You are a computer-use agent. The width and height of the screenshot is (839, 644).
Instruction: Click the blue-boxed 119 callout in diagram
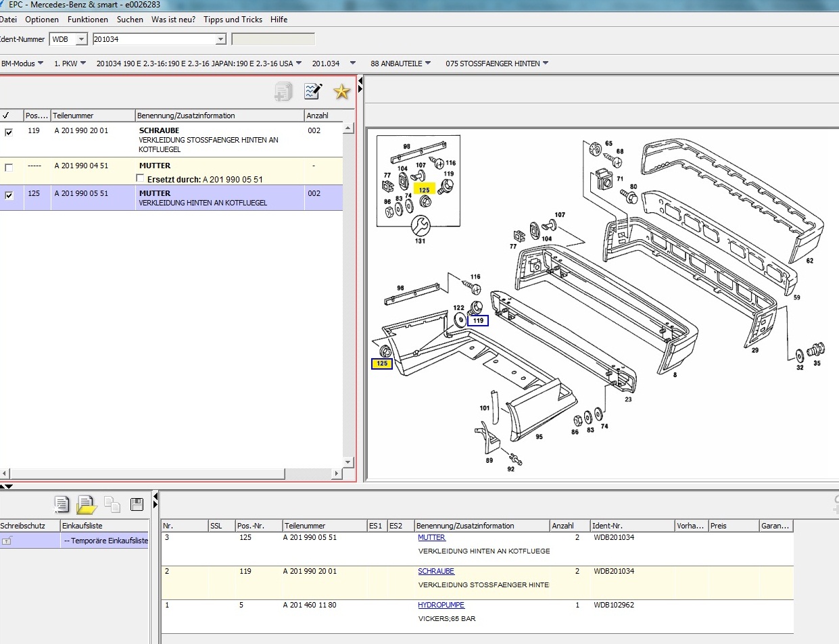(x=478, y=320)
